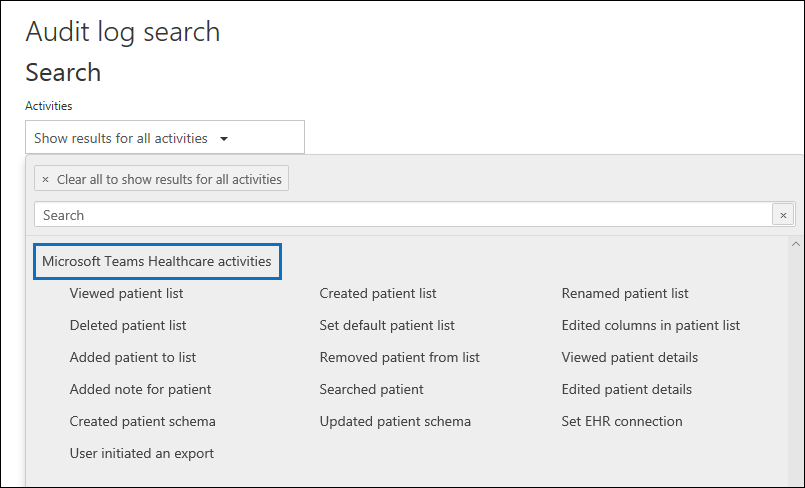The width and height of the screenshot is (805, 488).
Task: Choose Added note for patient activity
Action: 141,389
